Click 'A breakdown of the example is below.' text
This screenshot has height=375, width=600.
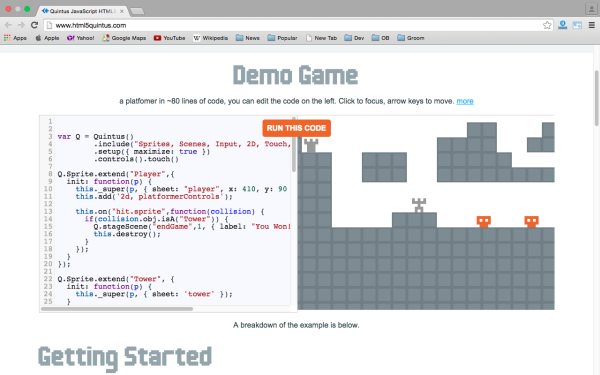point(296,325)
